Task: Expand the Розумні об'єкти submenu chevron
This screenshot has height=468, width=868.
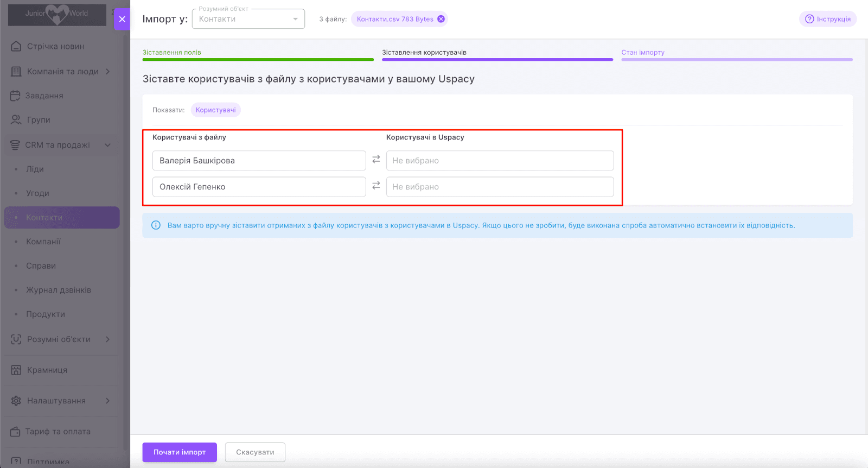Action: [108, 339]
